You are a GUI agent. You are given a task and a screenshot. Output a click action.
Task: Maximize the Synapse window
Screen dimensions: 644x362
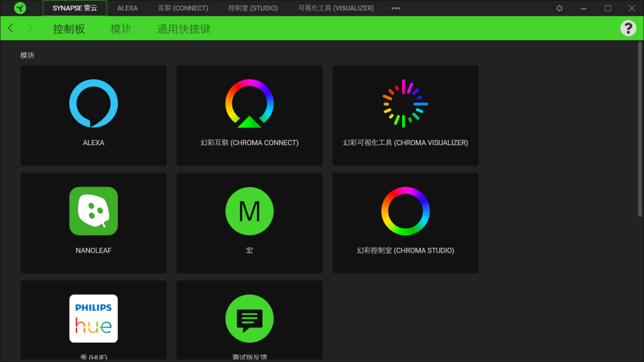click(608, 8)
